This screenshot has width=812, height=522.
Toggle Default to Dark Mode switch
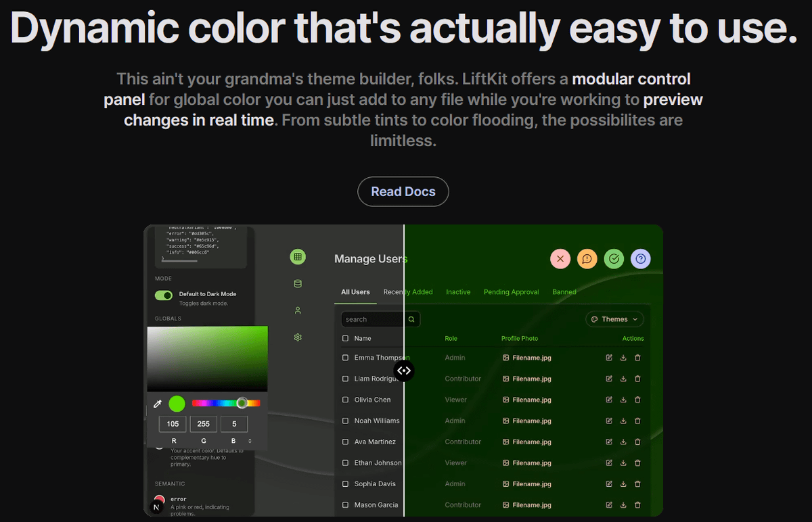[164, 295]
